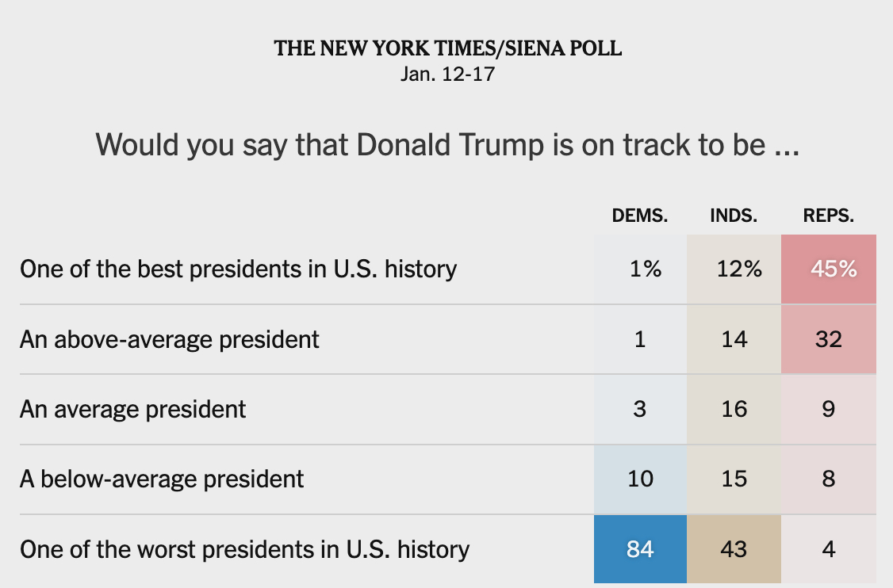Select the INDS. column header
Viewport: 893px width, 588px height.
click(734, 216)
